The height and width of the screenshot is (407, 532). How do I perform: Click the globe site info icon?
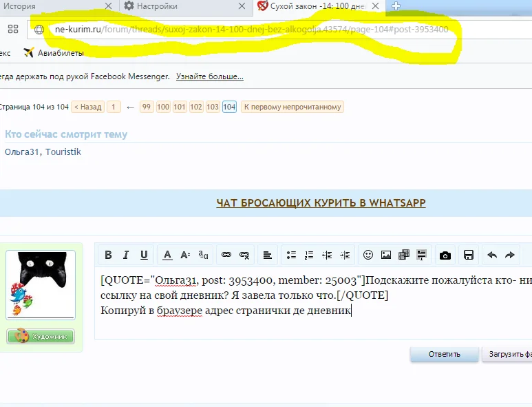(39, 30)
